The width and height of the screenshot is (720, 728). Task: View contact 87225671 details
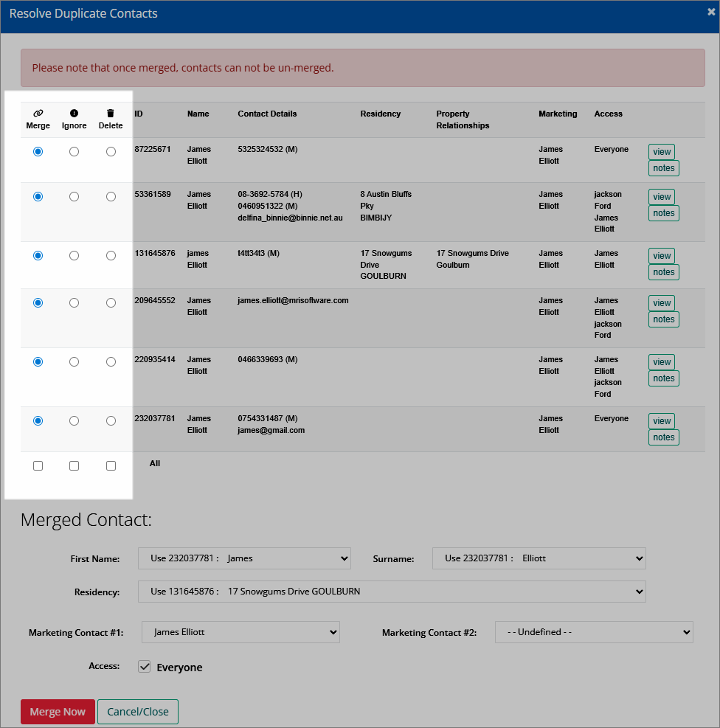coord(662,152)
